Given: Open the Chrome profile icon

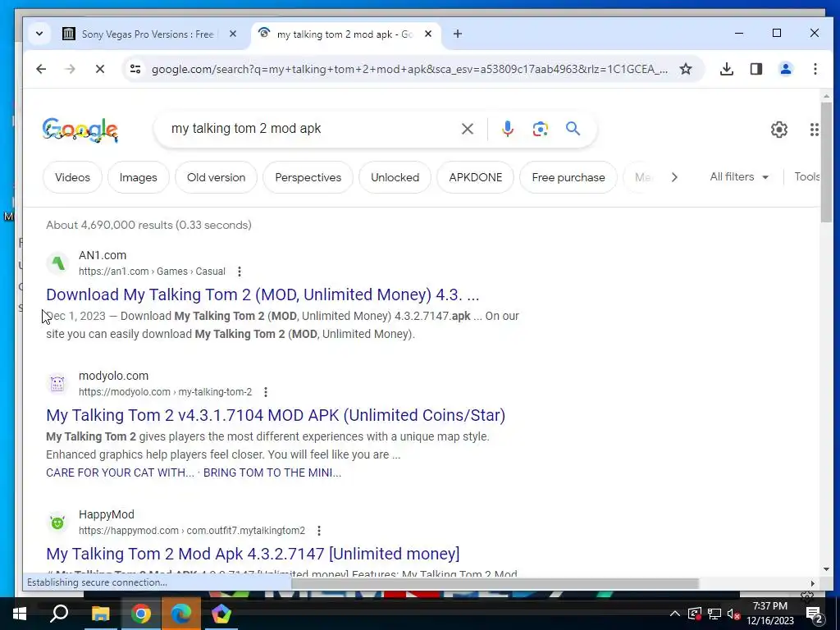Looking at the screenshot, I should pyautogui.click(x=785, y=69).
